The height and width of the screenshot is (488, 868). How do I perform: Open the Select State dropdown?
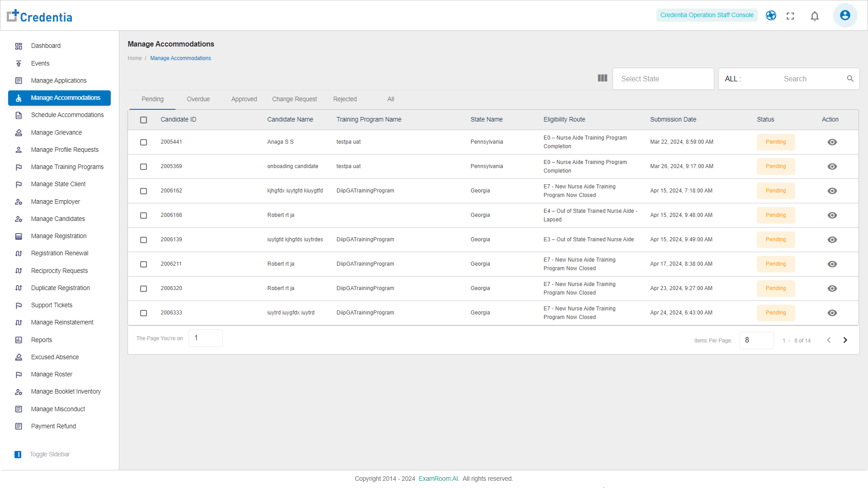coord(663,79)
